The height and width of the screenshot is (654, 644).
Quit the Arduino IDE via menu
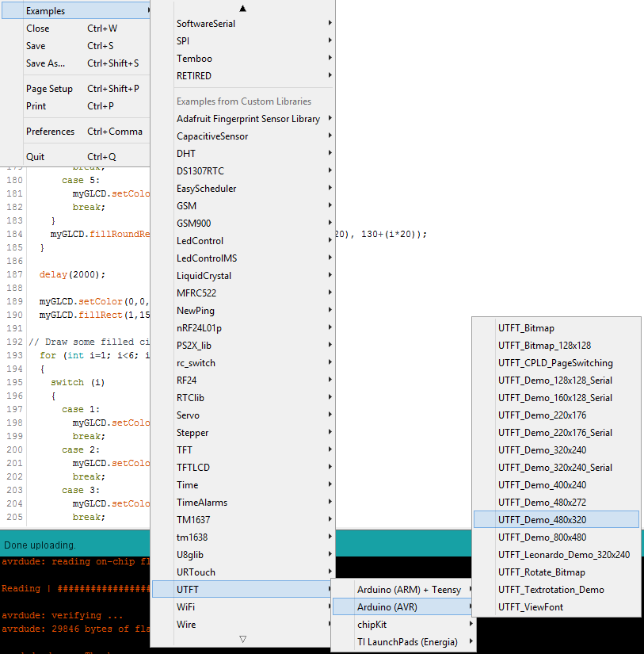tap(76, 157)
